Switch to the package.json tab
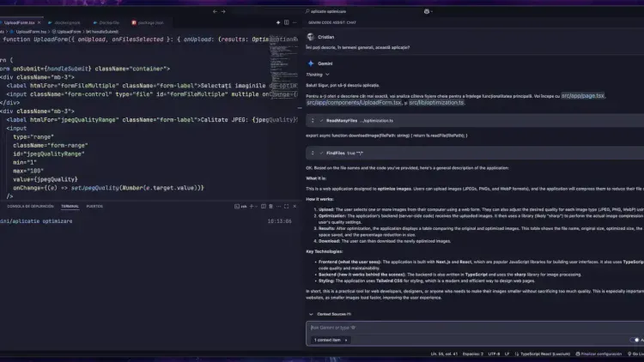Viewport: 644px width, 362px height. click(x=148, y=22)
